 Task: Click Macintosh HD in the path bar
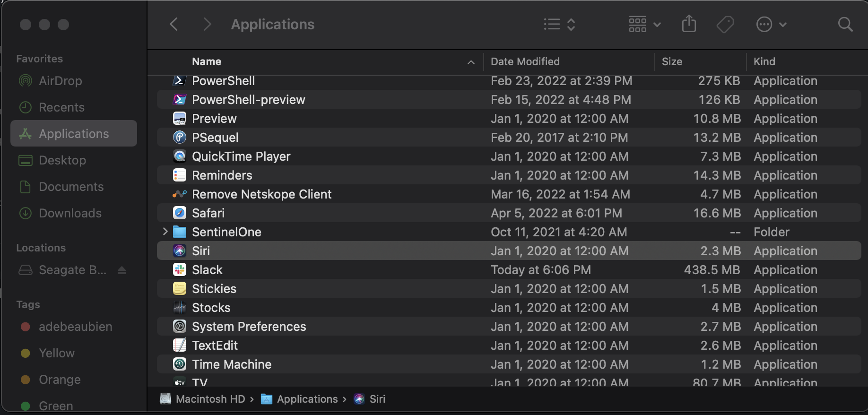[x=203, y=399]
